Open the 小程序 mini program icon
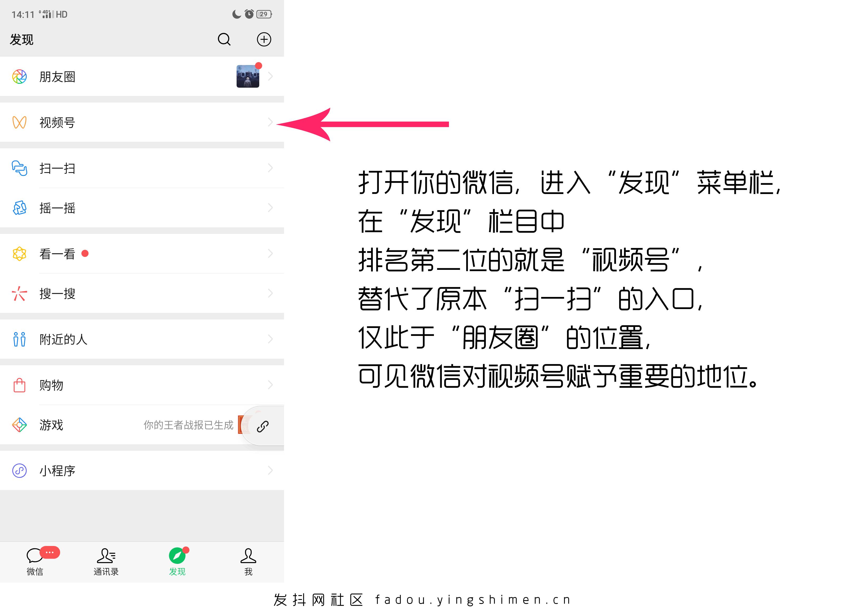This screenshot has width=856, height=616. [19, 470]
